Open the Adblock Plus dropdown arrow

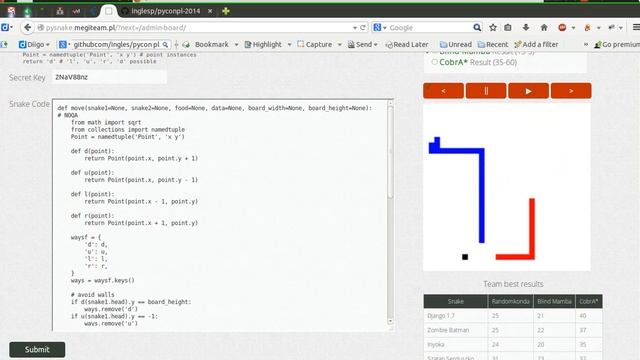pos(573,28)
